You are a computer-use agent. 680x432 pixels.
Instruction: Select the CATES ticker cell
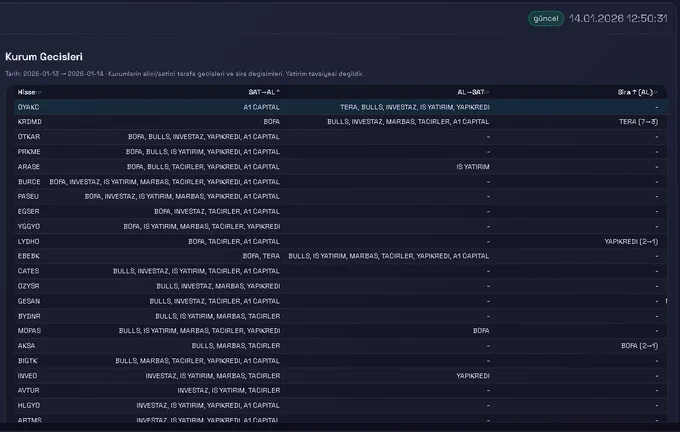[28, 271]
